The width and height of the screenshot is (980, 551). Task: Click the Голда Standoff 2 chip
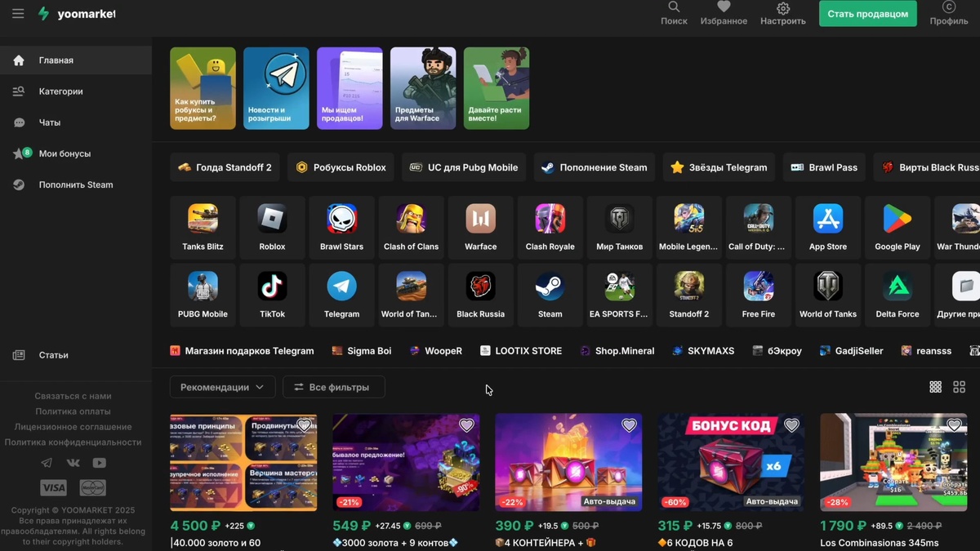[x=225, y=167]
